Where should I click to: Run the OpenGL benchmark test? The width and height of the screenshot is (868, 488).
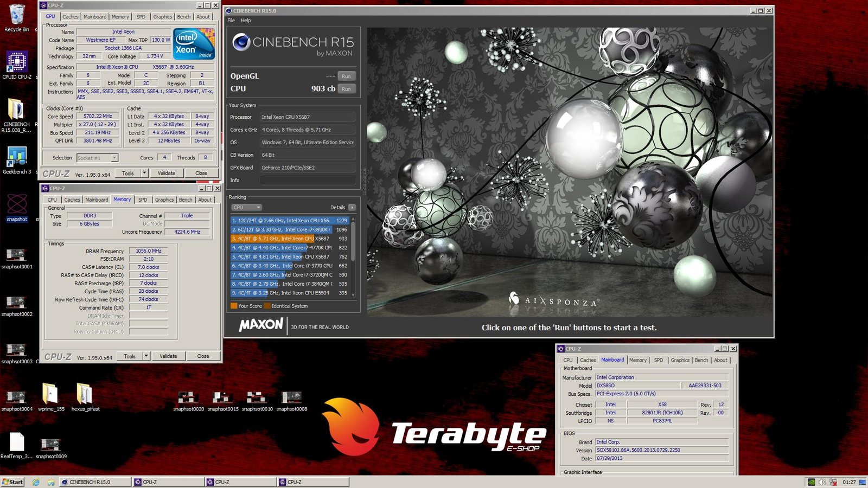pos(346,76)
